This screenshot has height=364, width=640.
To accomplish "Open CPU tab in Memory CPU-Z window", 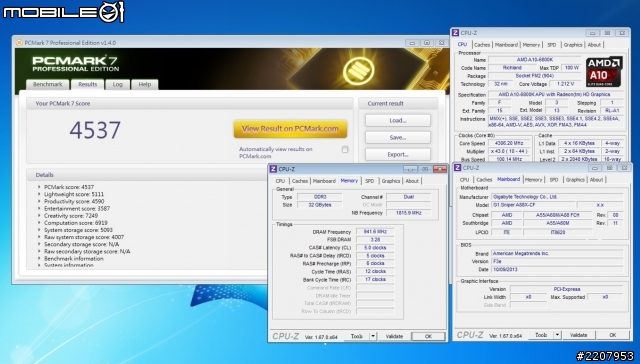I will tap(280, 181).
